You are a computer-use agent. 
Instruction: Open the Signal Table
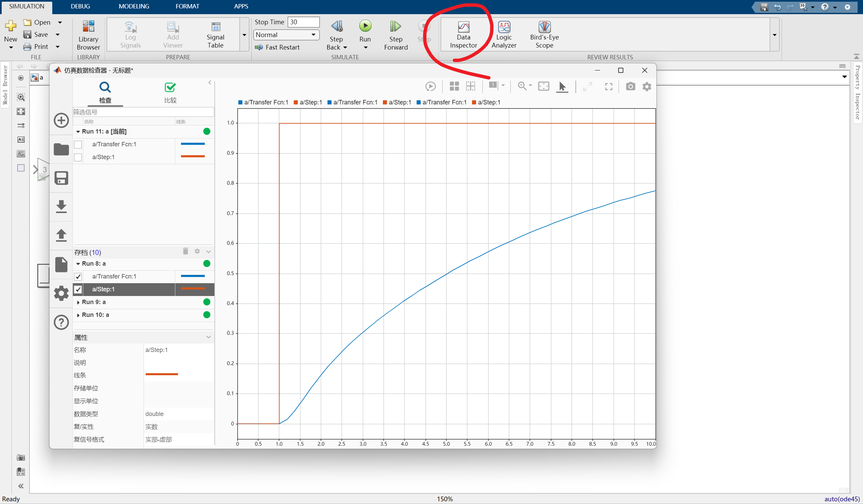tap(215, 35)
